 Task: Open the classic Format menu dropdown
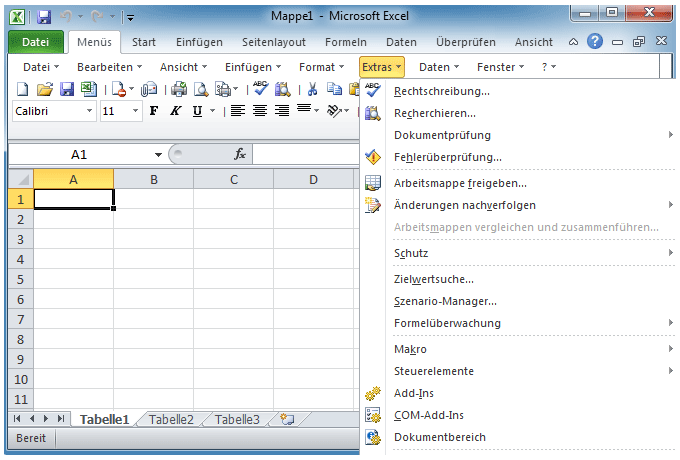pos(321,67)
